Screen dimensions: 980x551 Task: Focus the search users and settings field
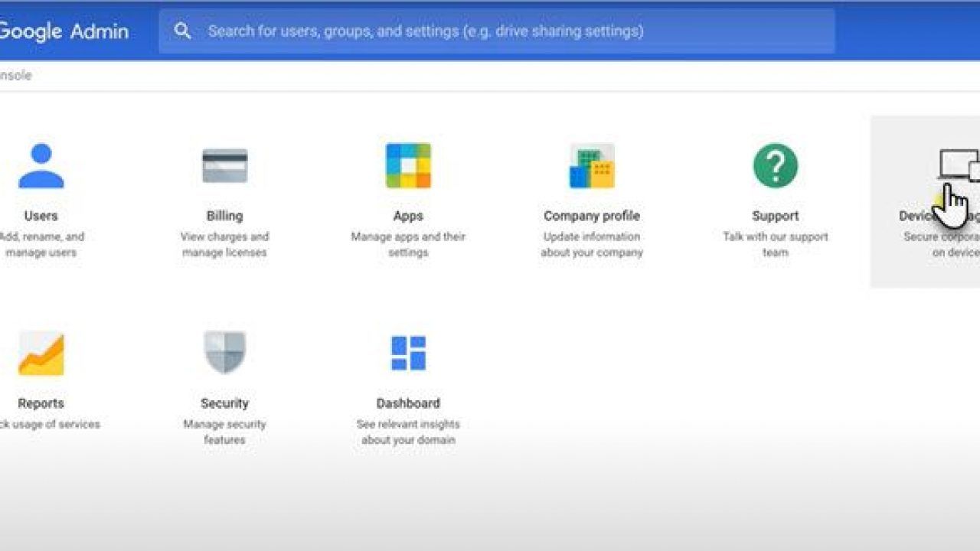497,31
